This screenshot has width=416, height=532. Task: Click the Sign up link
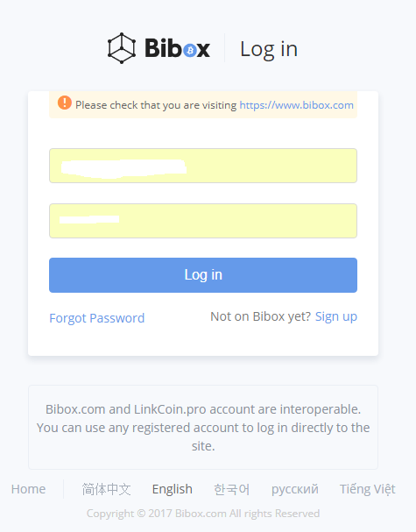336,316
